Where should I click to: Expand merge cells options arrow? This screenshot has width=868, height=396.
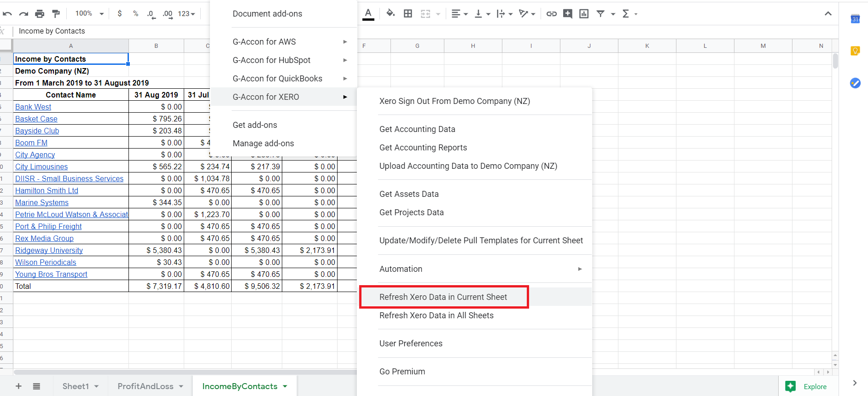pos(438,14)
